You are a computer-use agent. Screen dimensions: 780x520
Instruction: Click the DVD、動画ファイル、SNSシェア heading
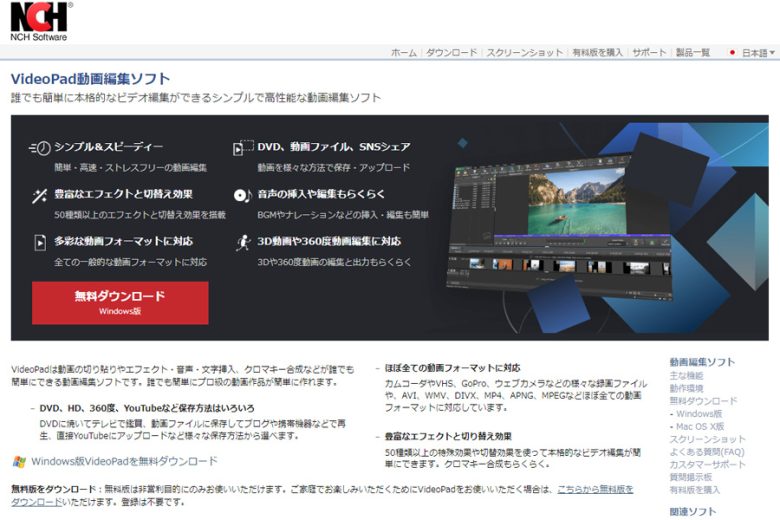coord(334,147)
